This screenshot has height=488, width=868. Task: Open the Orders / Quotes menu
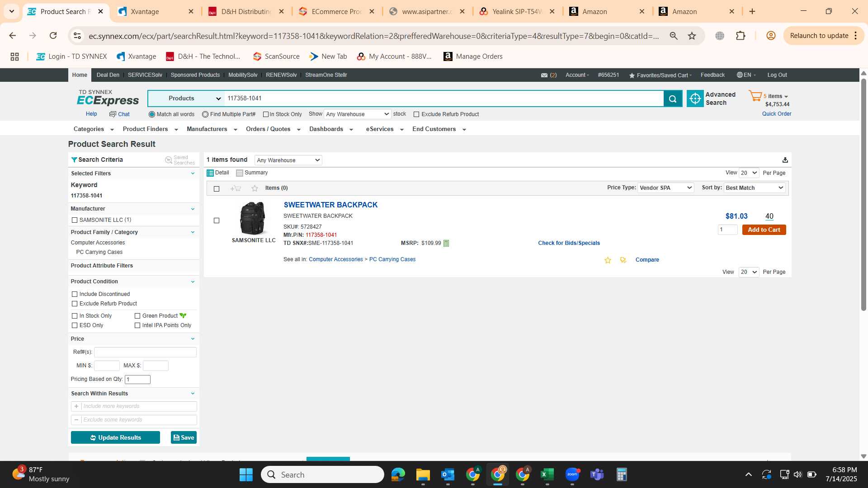pyautogui.click(x=273, y=129)
